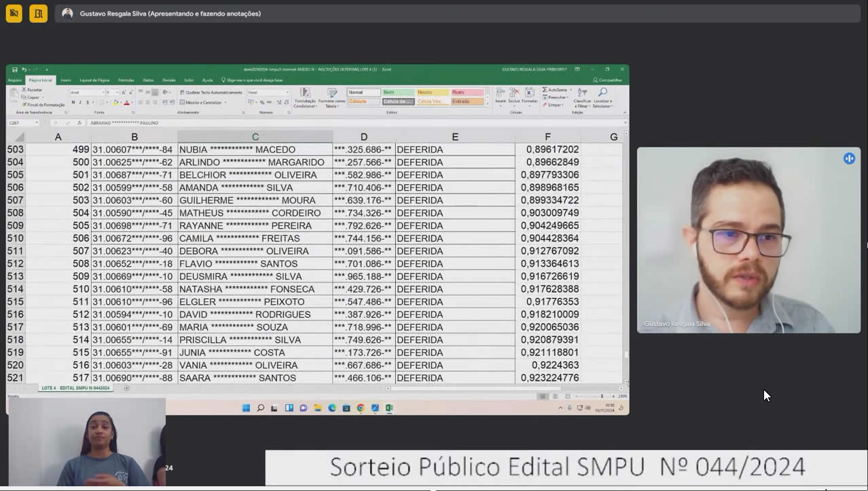Click the Pincel de Formatação brush icon
This screenshot has width=868, height=491.
24,105
